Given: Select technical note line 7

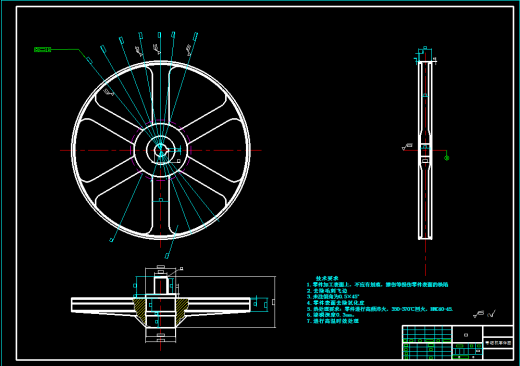Looking at the screenshot, I should pyautogui.click(x=333, y=321).
